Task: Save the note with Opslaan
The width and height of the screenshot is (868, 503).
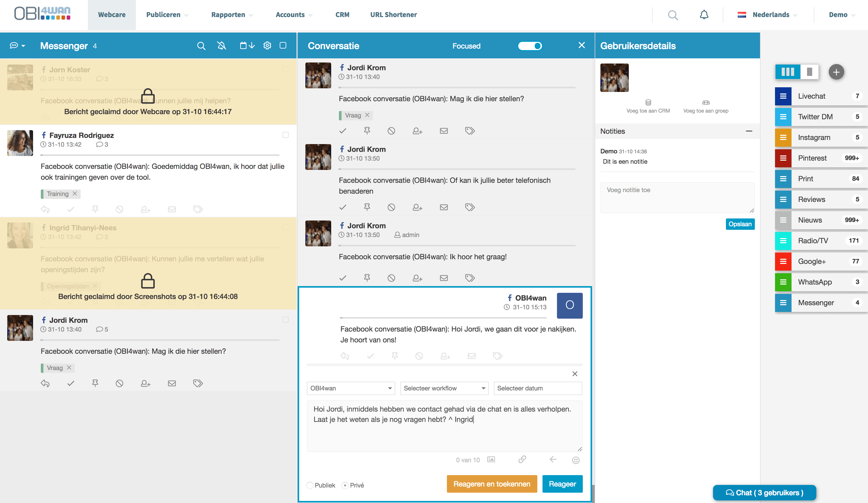Action: click(740, 224)
